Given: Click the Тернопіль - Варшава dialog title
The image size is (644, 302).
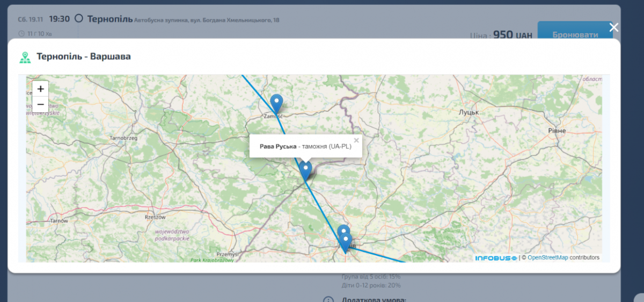Looking at the screenshot, I should click(84, 56).
